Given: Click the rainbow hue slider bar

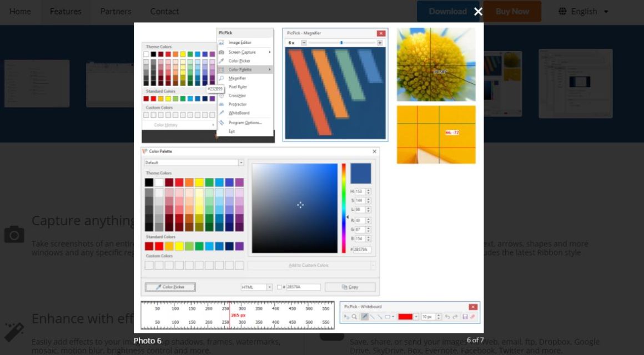Looking at the screenshot, I should pyautogui.click(x=344, y=208).
